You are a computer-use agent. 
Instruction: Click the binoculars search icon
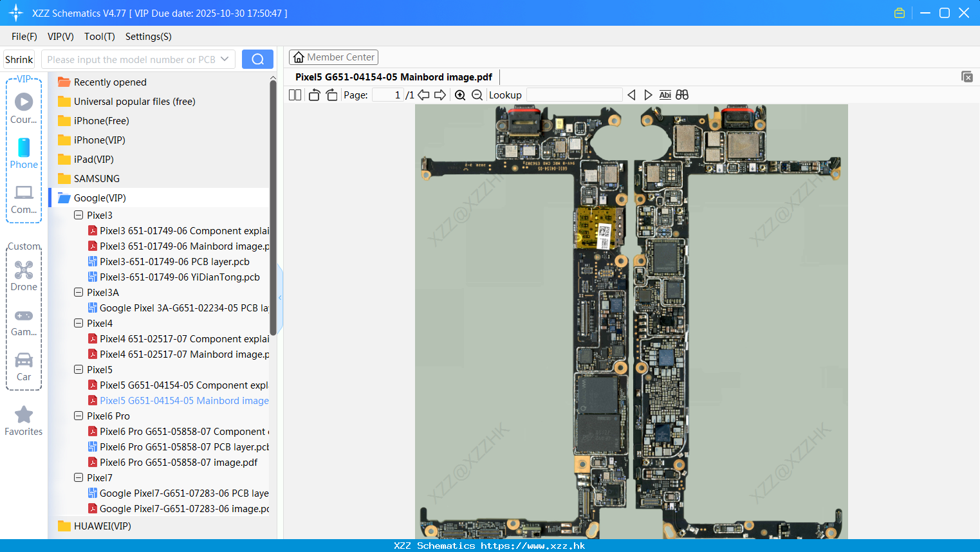(x=682, y=95)
